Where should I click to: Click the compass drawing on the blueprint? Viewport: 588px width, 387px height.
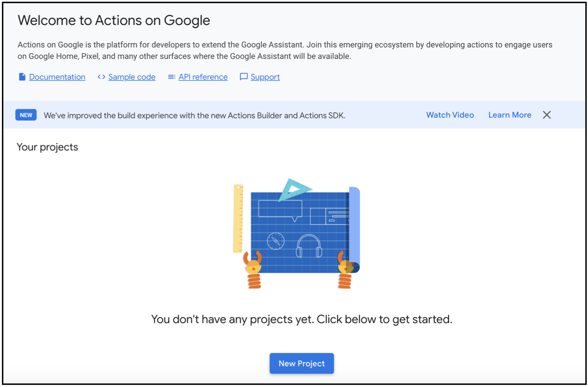tap(276, 241)
